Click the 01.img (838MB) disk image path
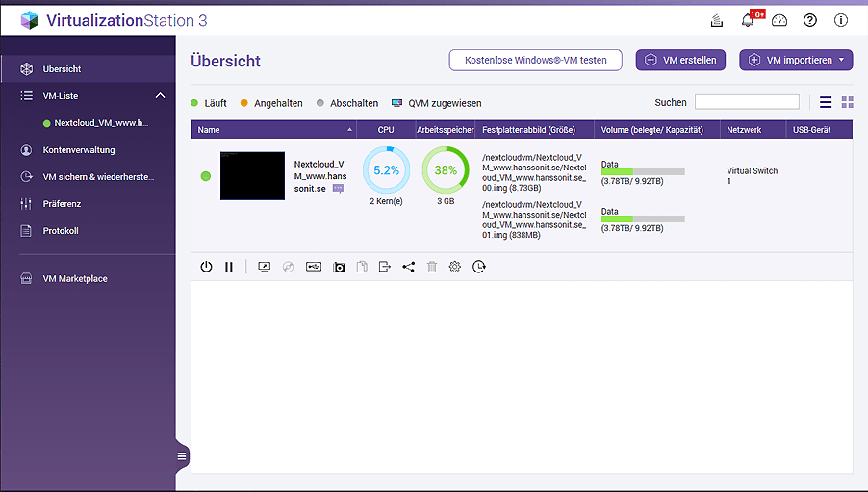This screenshot has height=492, width=868. (x=534, y=220)
